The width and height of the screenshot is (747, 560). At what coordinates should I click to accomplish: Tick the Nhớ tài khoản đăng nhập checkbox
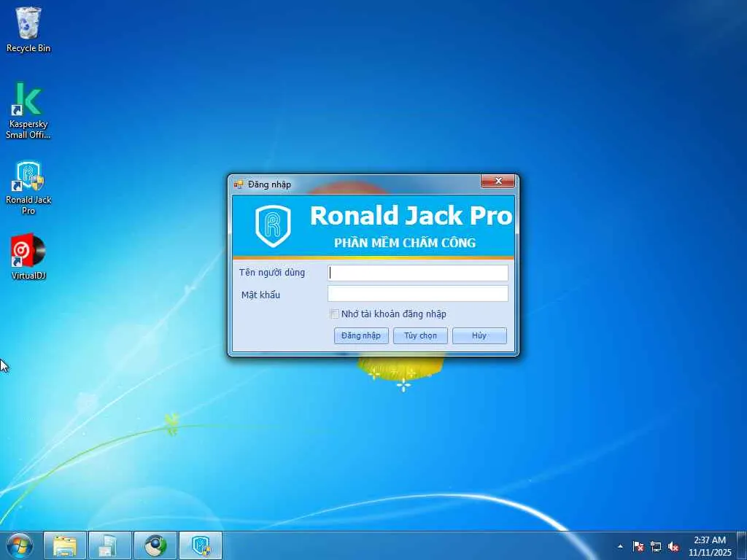334,314
